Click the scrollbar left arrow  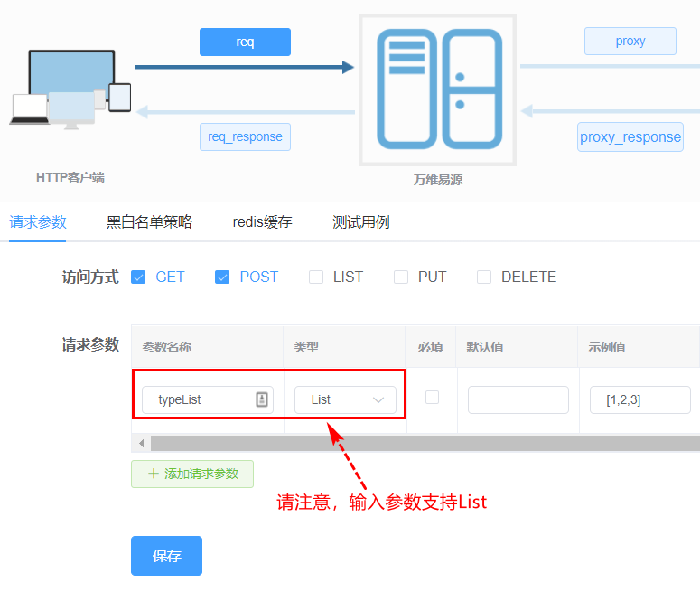pos(141,444)
